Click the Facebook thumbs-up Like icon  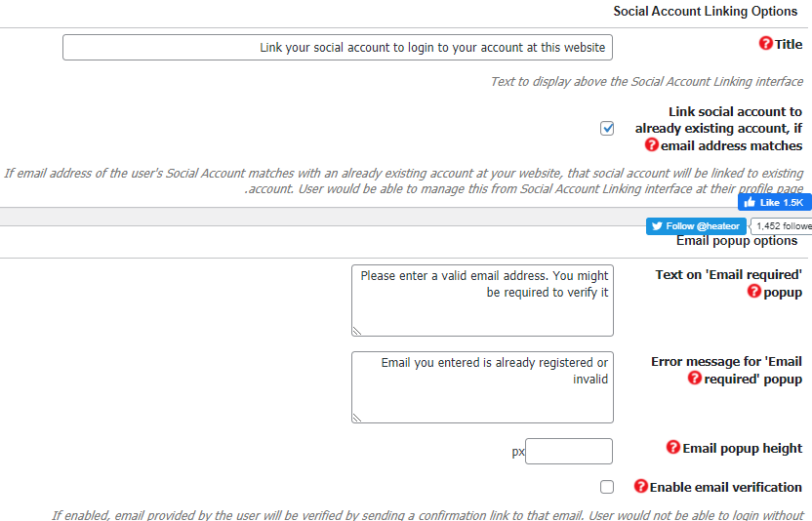750,203
